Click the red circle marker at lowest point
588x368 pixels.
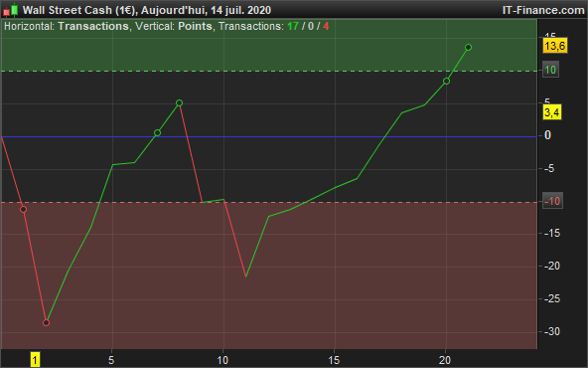point(46,322)
